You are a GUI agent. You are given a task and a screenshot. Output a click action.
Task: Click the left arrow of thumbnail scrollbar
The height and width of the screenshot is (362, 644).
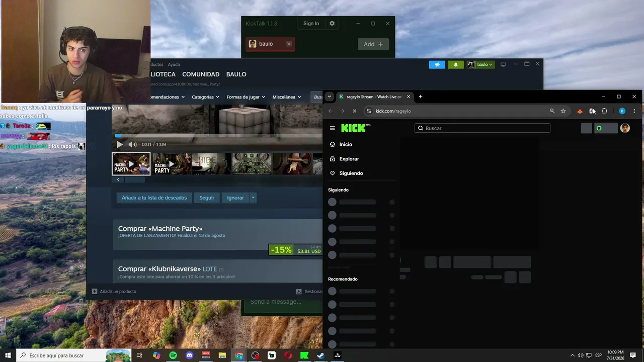[118, 179]
